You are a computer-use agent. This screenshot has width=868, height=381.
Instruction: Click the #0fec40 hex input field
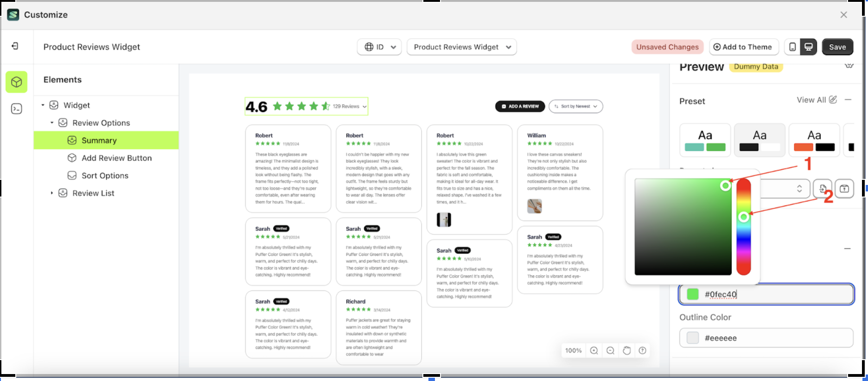pos(766,294)
